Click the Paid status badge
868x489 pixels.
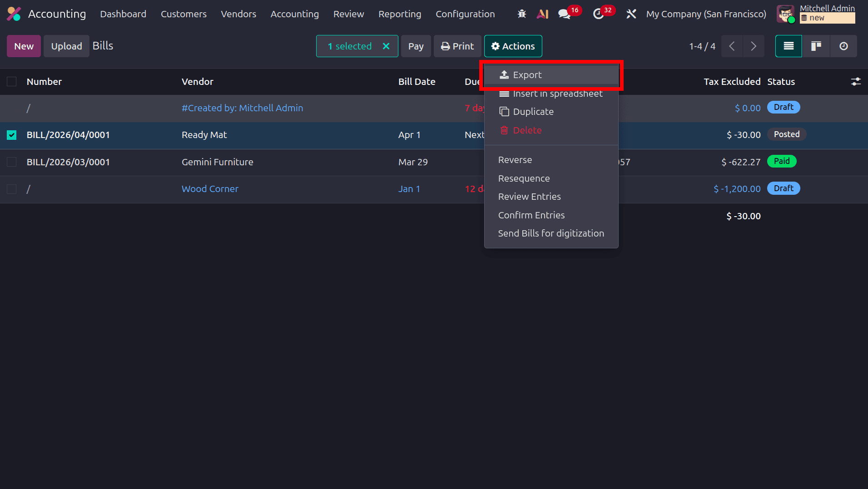point(782,161)
